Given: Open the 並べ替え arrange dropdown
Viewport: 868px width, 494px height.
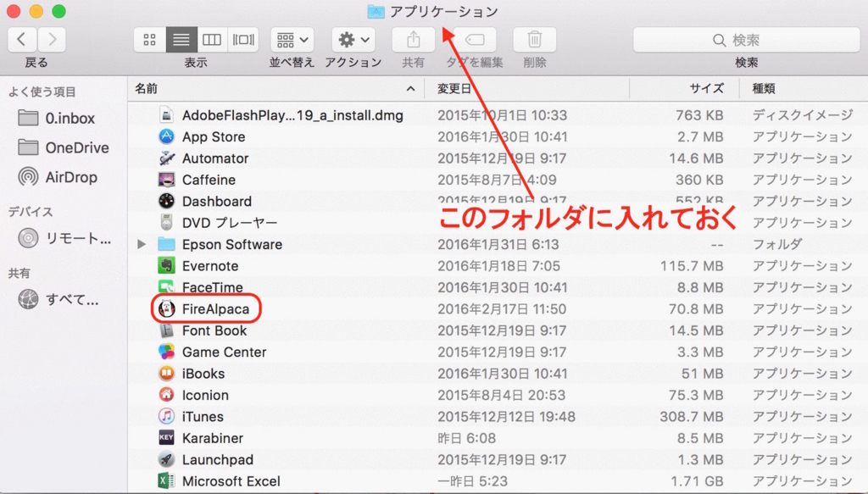Looking at the screenshot, I should pyautogui.click(x=292, y=39).
